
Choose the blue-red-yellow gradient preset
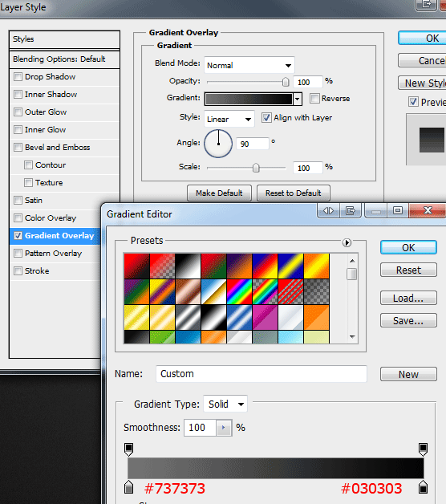(266, 266)
